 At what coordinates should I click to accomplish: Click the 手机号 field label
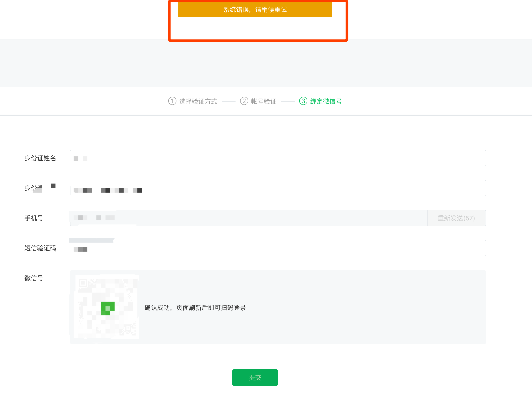tap(34, 218)
